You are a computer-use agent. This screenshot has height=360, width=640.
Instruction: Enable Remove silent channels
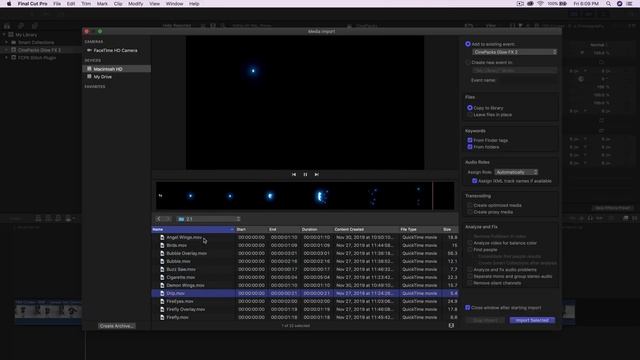tap(470, 283)
